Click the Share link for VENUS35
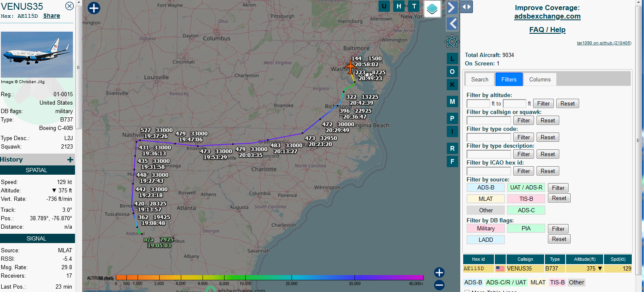 [x=51, y=16]
